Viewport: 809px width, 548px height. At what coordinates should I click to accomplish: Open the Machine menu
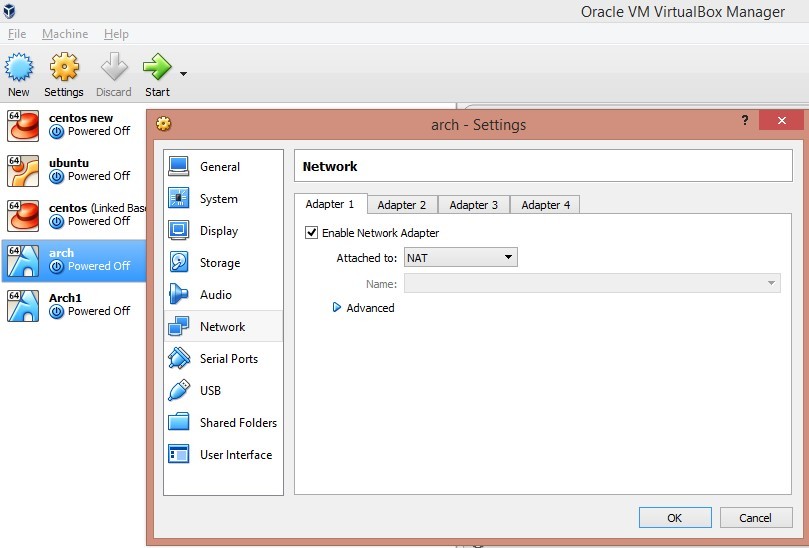65,34
